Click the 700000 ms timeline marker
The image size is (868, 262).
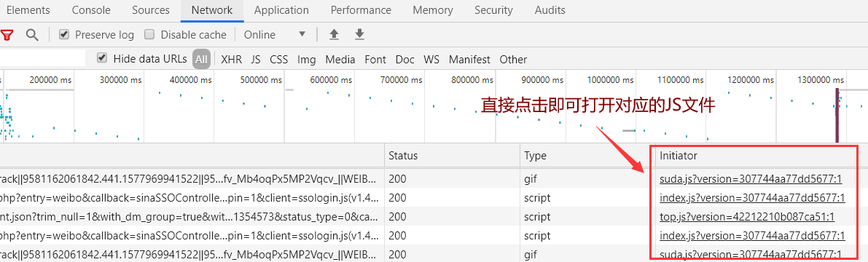[402, 79]
